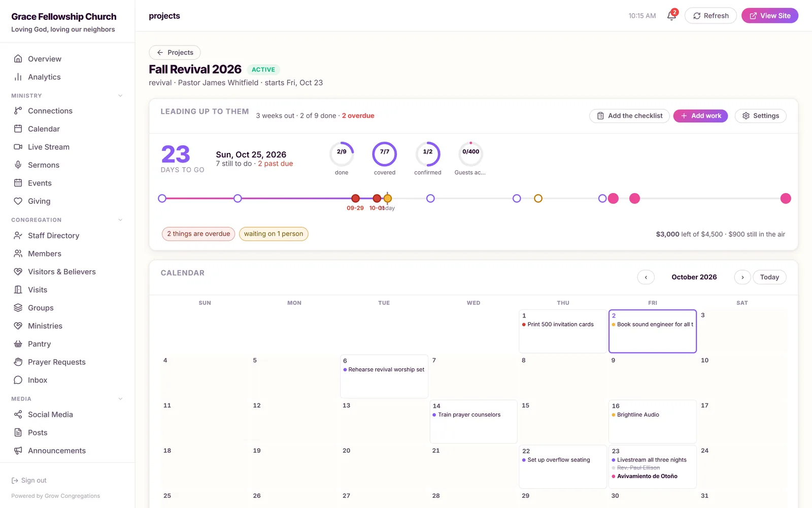Open Visitors & Believers icon

18,272
